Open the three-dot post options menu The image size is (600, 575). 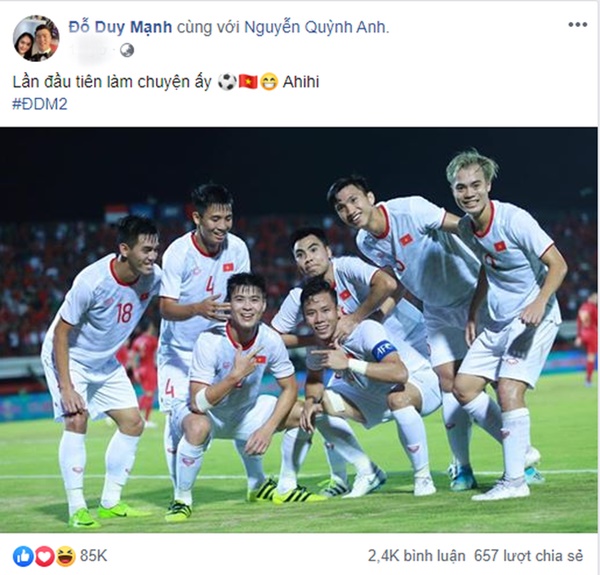577,24
